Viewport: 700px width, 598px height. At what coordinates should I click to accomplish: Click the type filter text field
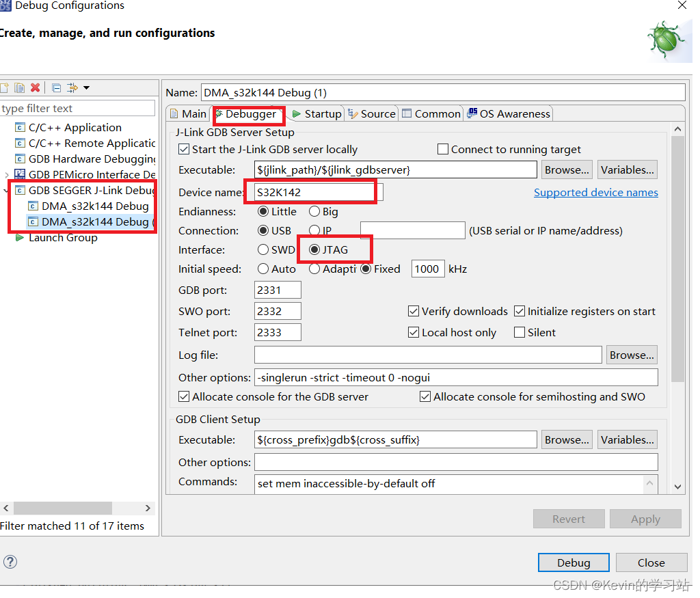pyautogui.click(x=78, y=109)
